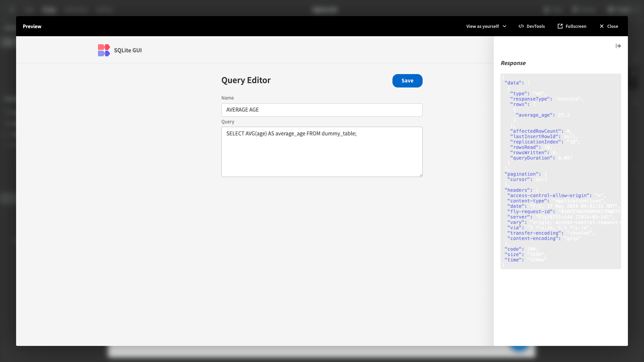Open DevTools from the preview bar

tap(532, 26)
